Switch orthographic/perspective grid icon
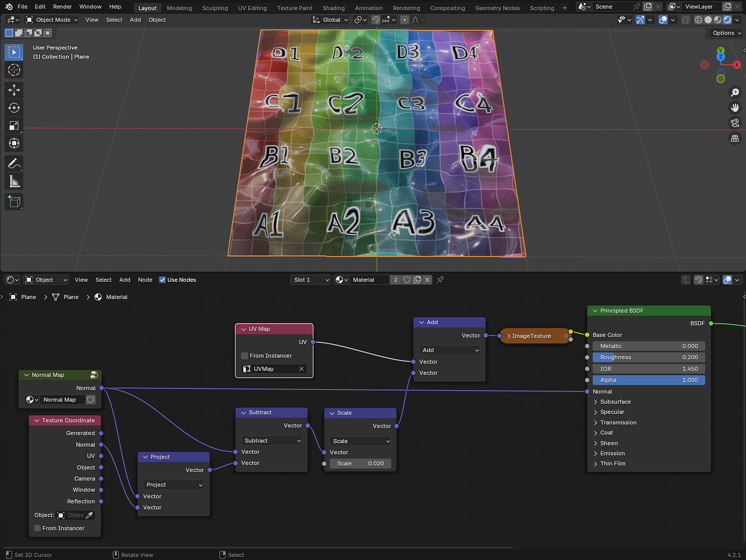746x560 pixels. click(735, 138)
